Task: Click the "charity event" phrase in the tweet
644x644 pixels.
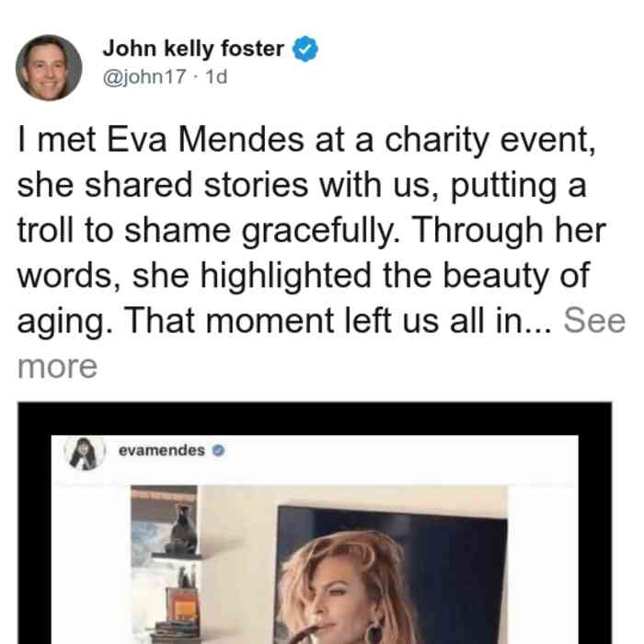Action: [x=489, y=141]
